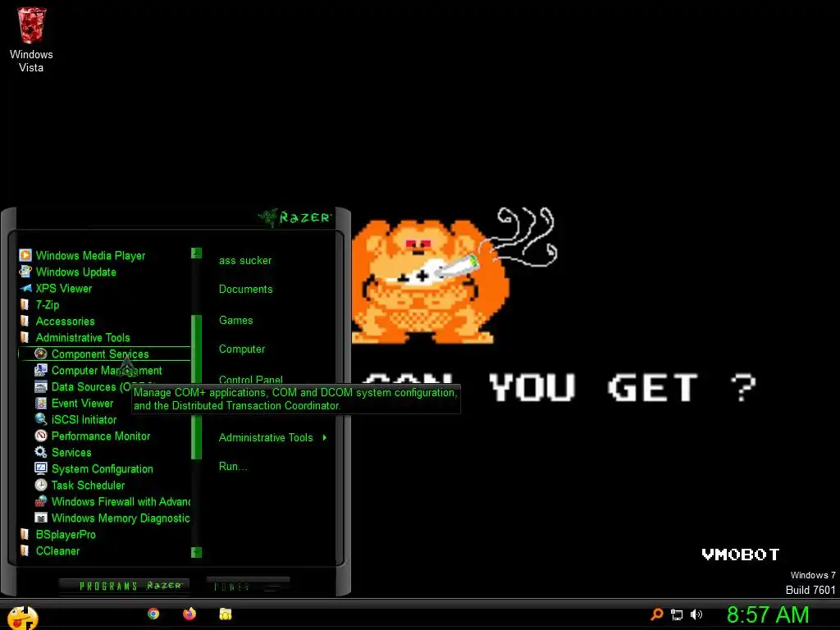Click the Services gear icon

pyautogui.click(x=41, y=452)
